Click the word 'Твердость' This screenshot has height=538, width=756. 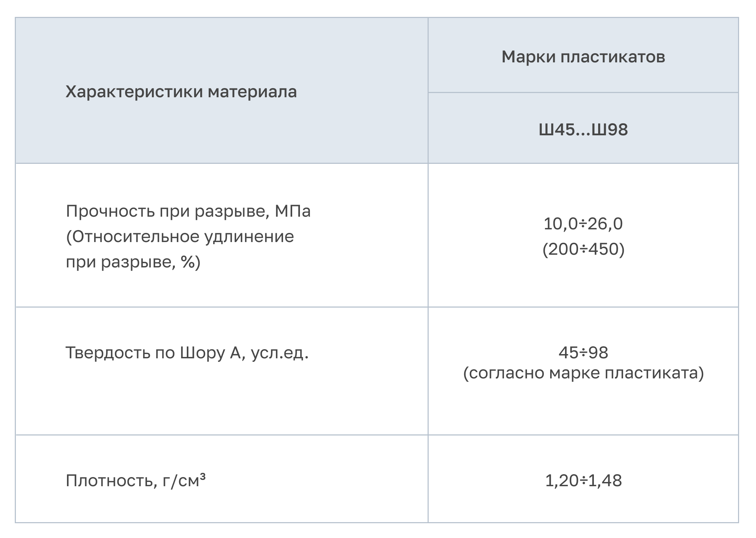(107, 353)
